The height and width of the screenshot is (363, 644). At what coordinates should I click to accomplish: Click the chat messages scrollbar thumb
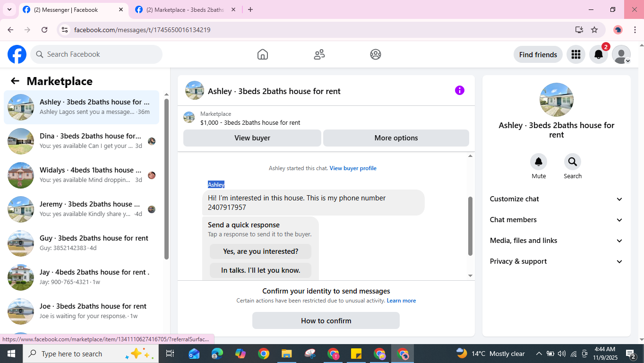click(x=470, y=226)
